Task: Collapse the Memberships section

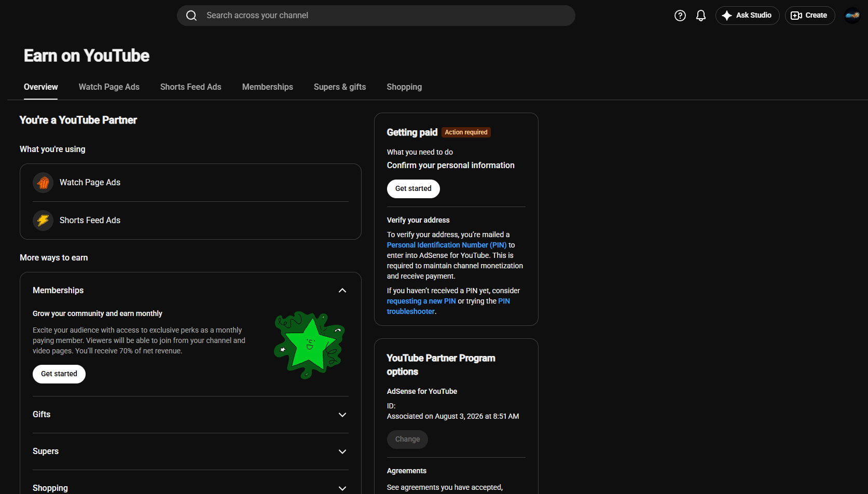Action: pyautogui.click(x=342, y=291)
